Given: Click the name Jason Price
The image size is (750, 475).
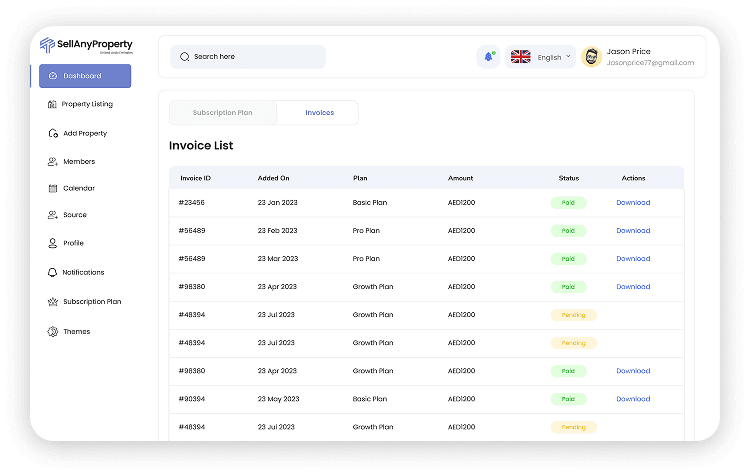Looking at the screenshot, I should click(x=629, y=52).
